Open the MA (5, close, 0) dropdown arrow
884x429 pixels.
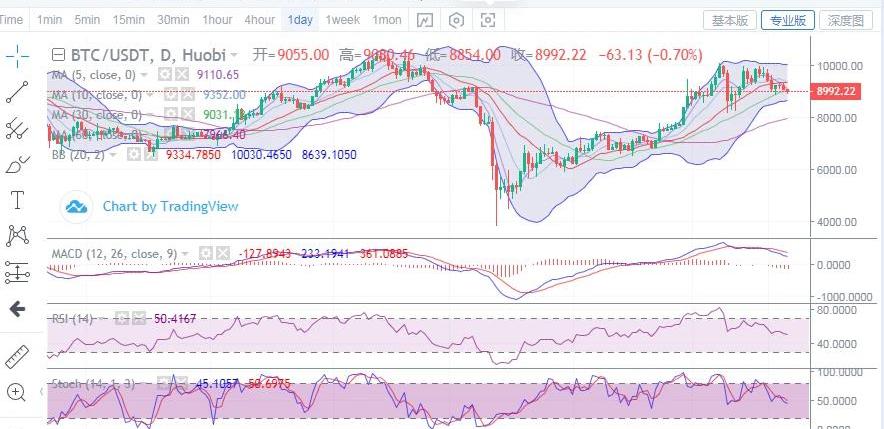[x=145, y=74]
